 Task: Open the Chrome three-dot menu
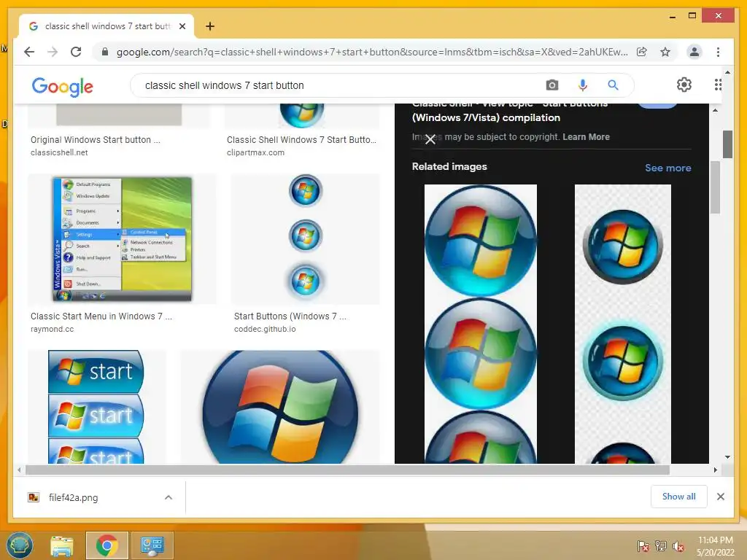point(718,52)
